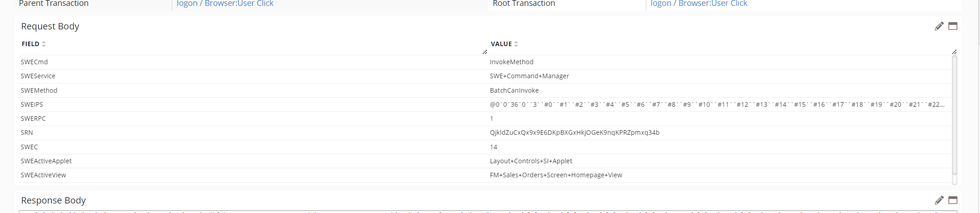Select the SWECmd field row
980x213 pixels.
click(34, 62)
